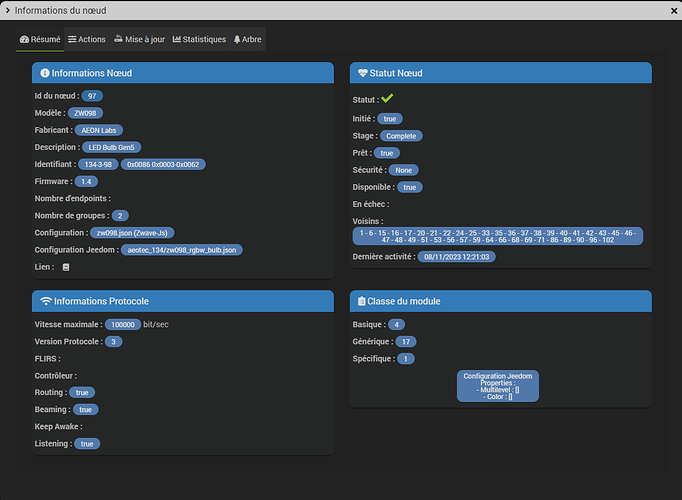Switch to the Résumé tab

(40, 39)
